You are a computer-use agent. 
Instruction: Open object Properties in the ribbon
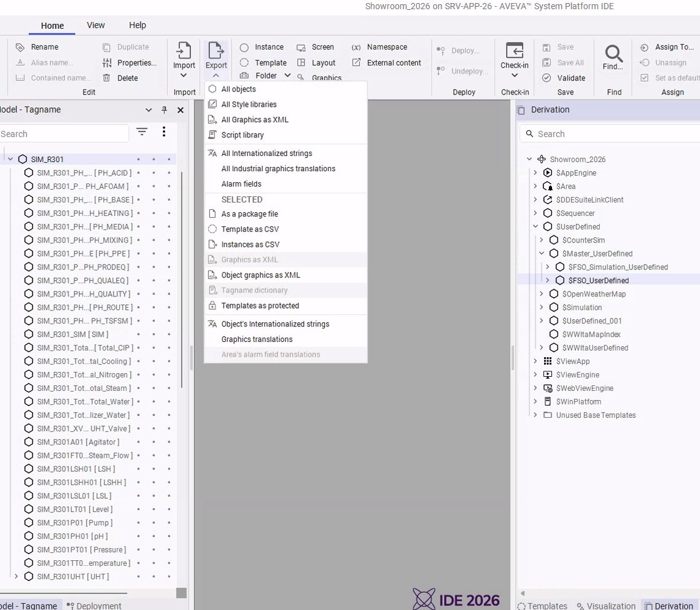130,63
